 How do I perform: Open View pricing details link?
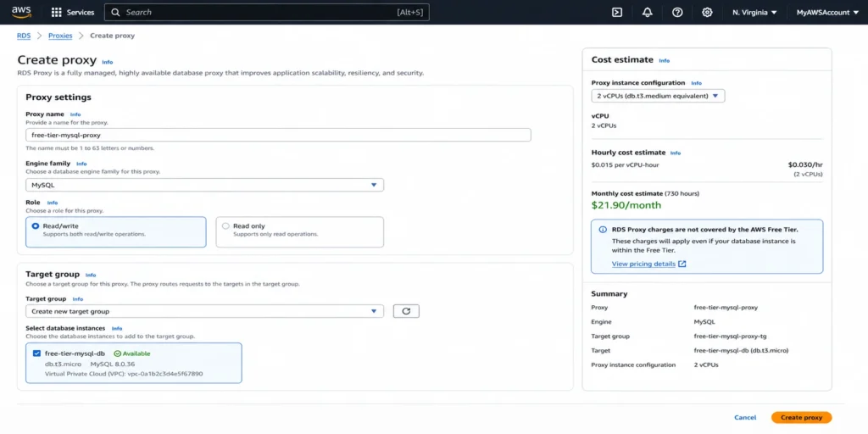[x=643, y=264]
